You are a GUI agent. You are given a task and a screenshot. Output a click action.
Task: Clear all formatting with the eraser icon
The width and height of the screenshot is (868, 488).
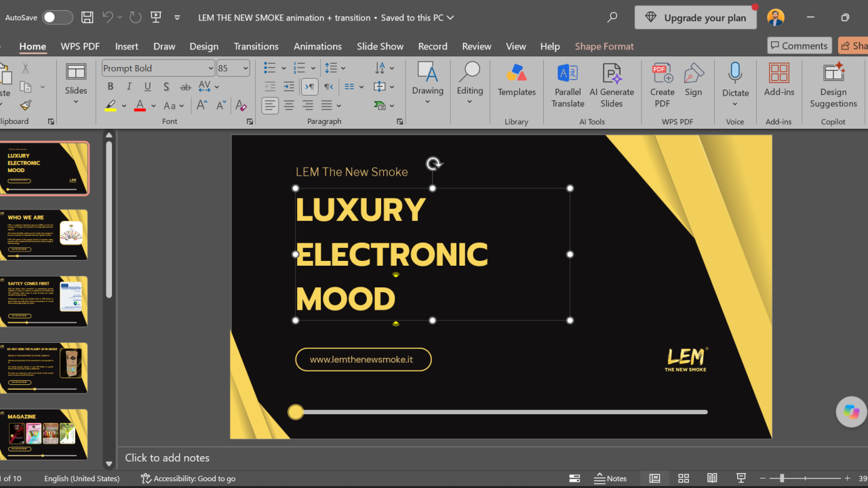[241, 106]
